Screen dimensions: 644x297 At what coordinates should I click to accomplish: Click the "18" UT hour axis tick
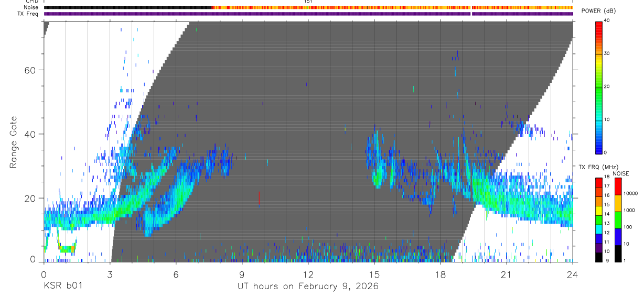tap(441, 274)
